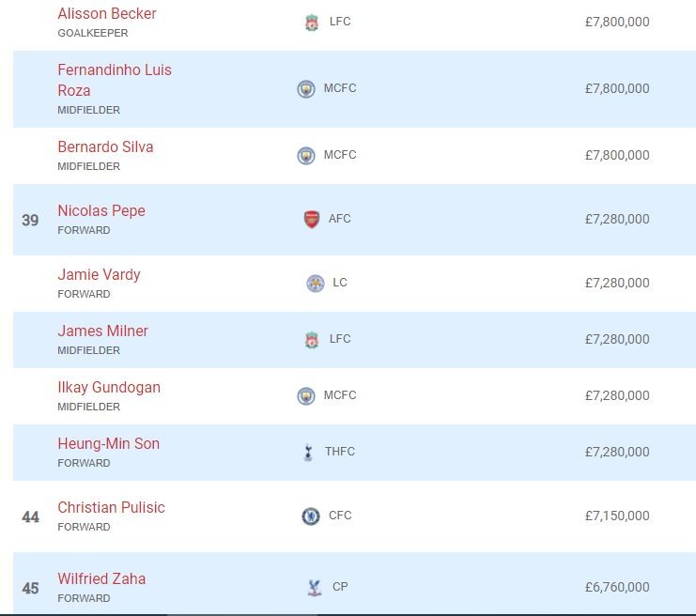Open James Milner profile link
Viewport: 696px width, 616px height.
coord(102,331)
